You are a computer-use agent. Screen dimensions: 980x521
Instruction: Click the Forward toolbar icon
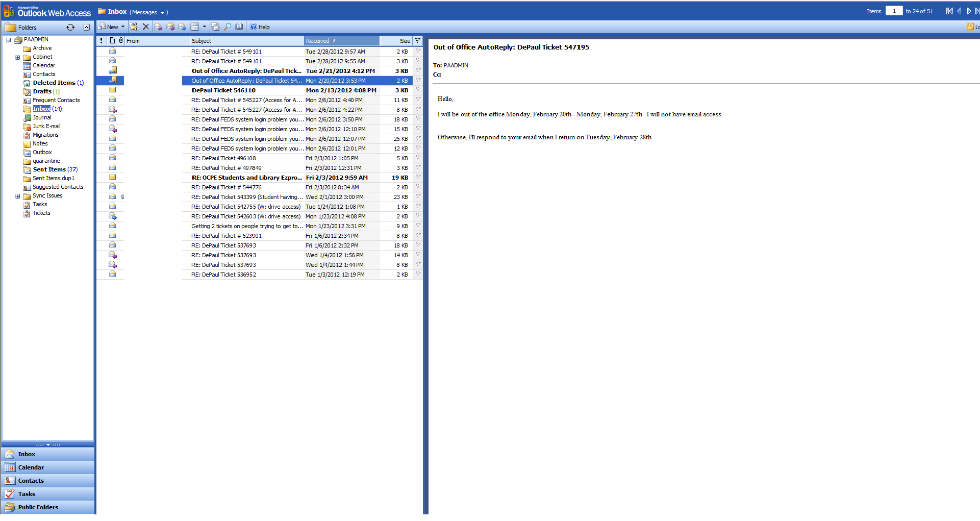point(182,27)
